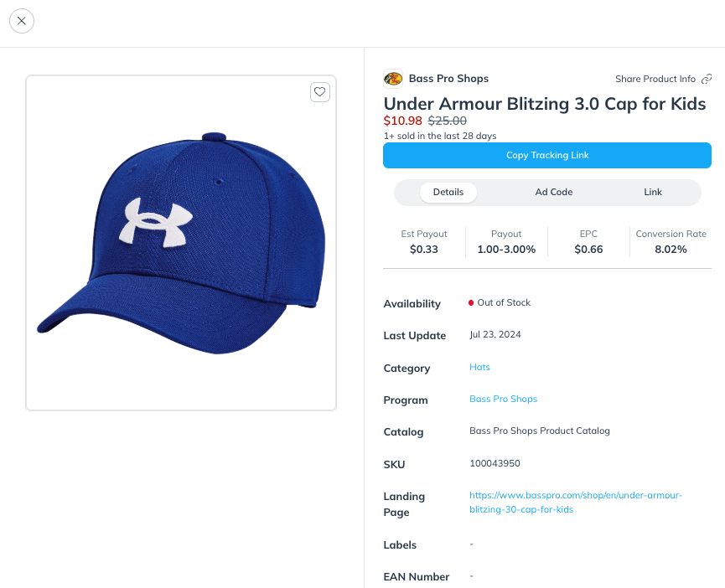Select the Details tab
The width and height of the screenshot is (725, 588).
coord(448,192)
